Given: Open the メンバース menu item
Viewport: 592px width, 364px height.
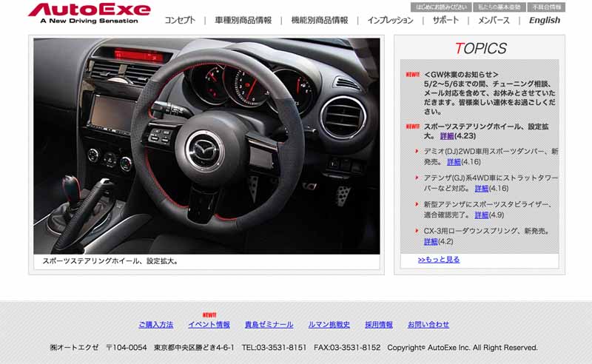Looking at the screenshot, I should click(494, 20).
